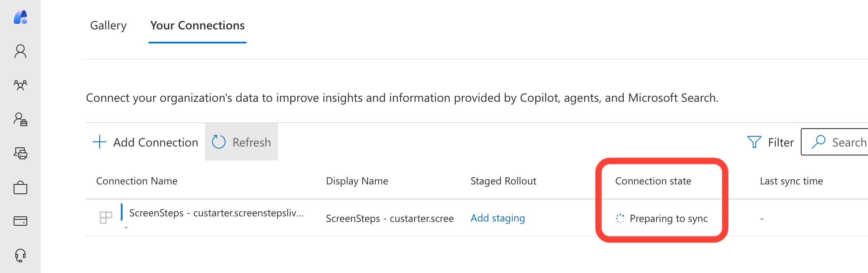
Task: Open Support headset icon in sidebar
Action: click(x=20, y=256)
